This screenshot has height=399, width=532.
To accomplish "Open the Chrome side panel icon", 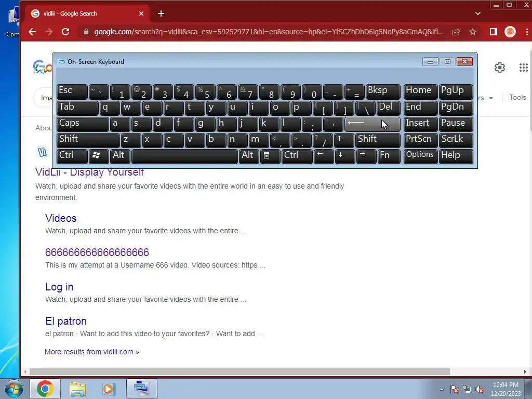I will coord(494,32).
